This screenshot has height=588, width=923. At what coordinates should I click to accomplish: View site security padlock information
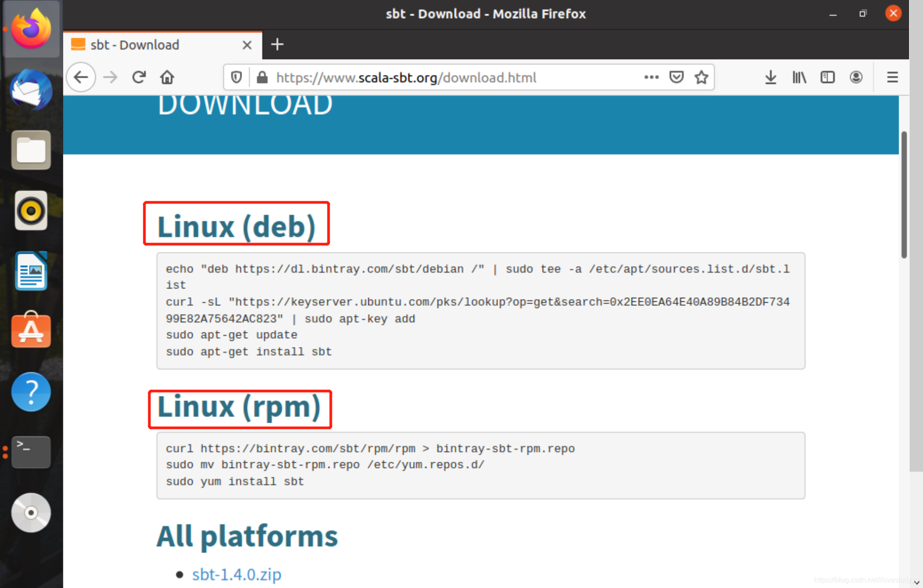coord(262,77)
